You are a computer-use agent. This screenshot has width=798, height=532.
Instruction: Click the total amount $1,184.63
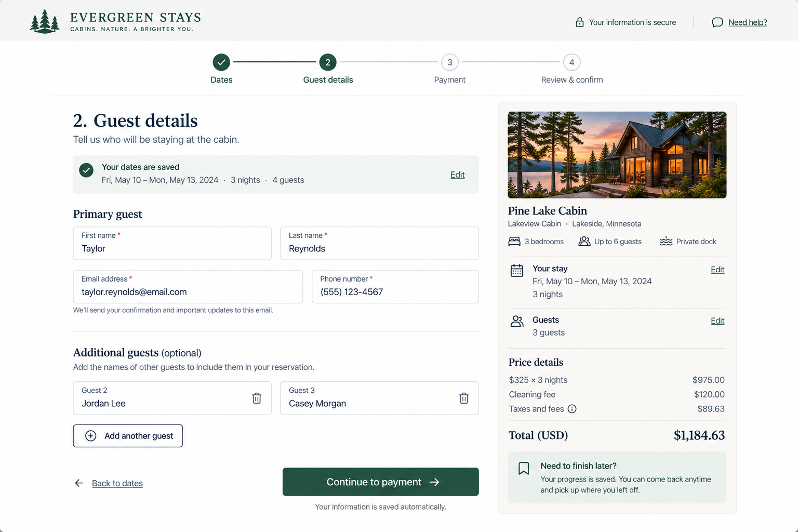(699, 435)
